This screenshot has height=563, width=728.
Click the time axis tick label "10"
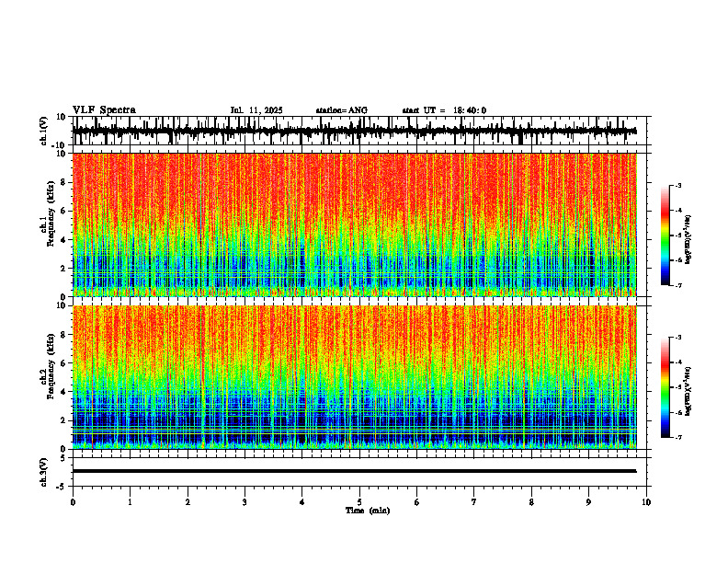[x=646, y=502]
